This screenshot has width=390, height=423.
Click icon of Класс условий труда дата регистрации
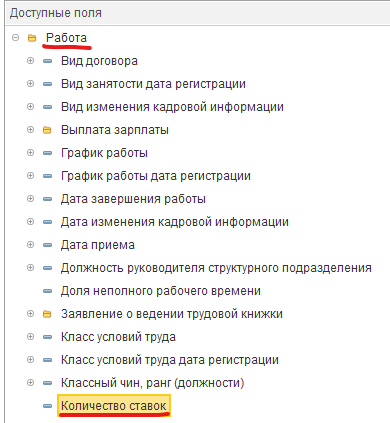(x=48, y=360)
